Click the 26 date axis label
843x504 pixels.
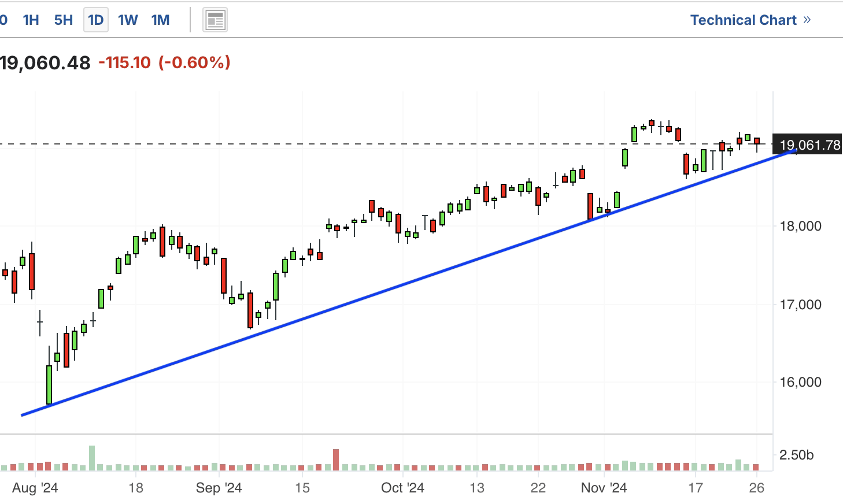pos(756,488)
